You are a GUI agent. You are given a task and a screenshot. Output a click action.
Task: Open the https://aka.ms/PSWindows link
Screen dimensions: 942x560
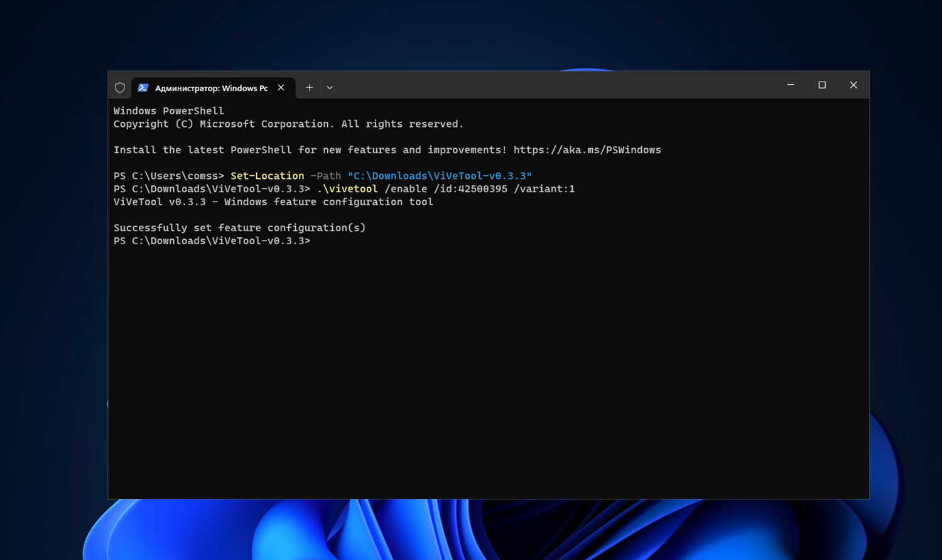tap(587, 150)
